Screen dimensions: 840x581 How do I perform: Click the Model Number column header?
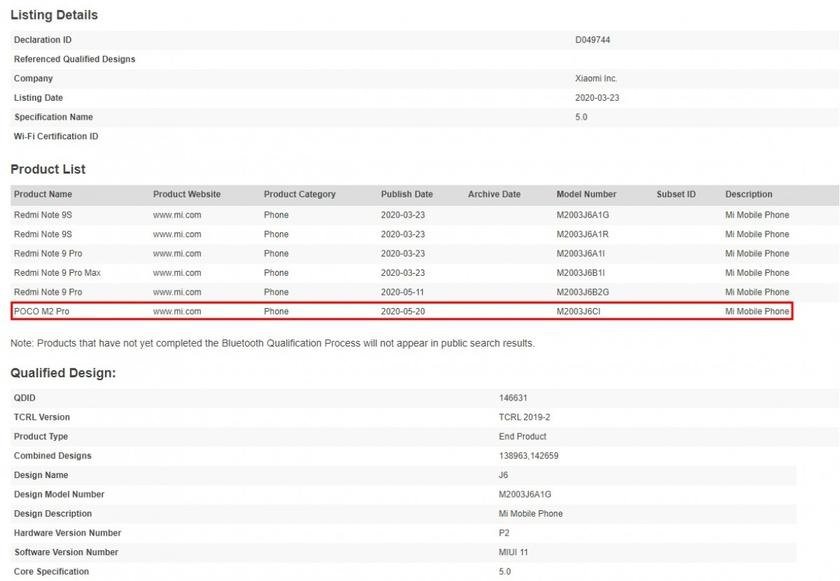(586, 194)
